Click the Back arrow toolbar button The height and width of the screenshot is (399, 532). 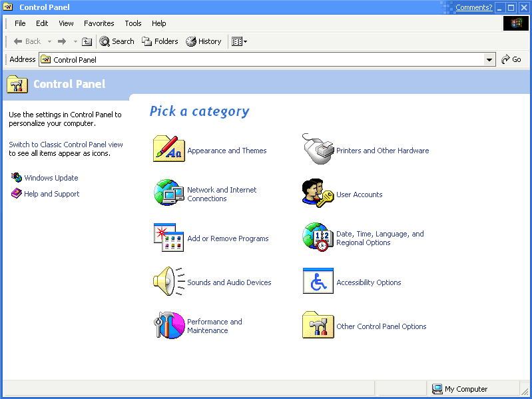pos(27,41)
